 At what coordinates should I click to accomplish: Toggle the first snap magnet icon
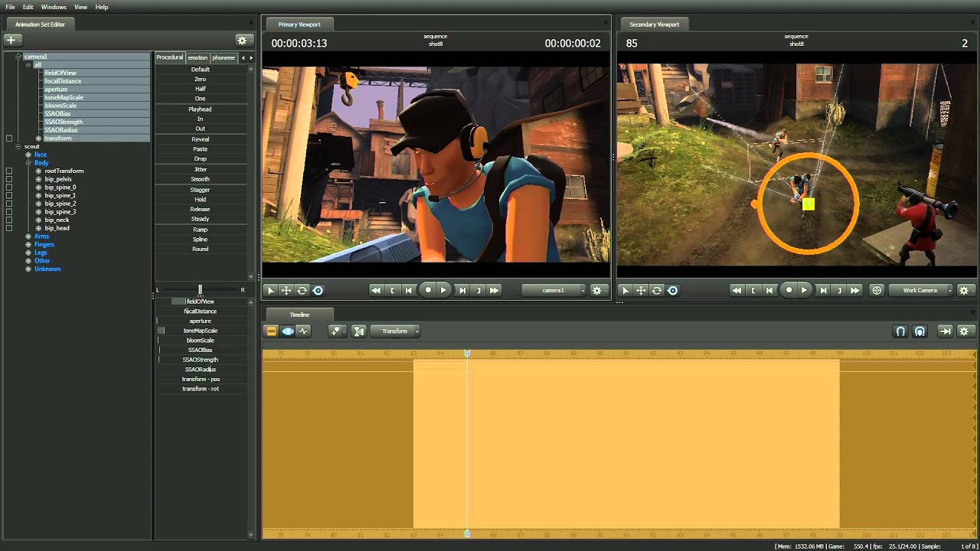pos(901,331)
